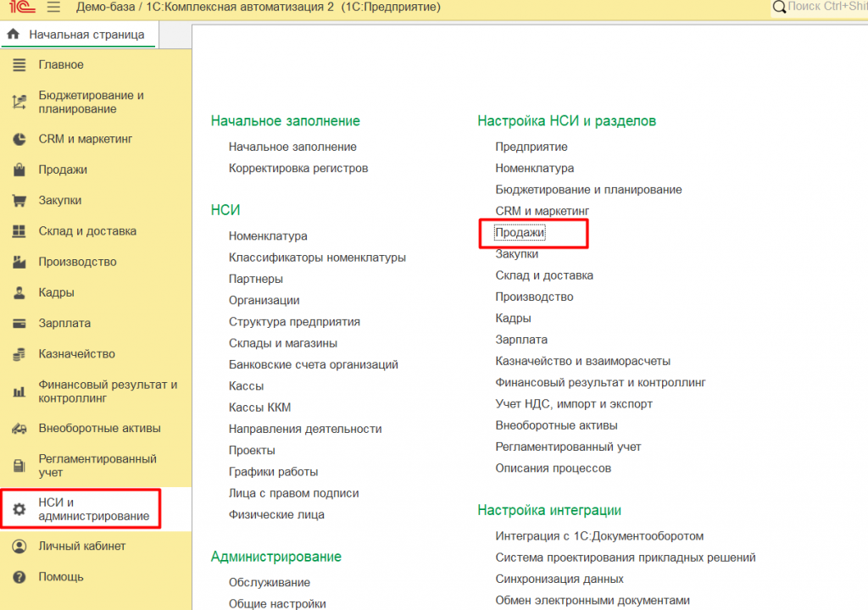The image size is (868, 610).
Task: Click the Казначейство coins icon
Action: tap(19, 354)
